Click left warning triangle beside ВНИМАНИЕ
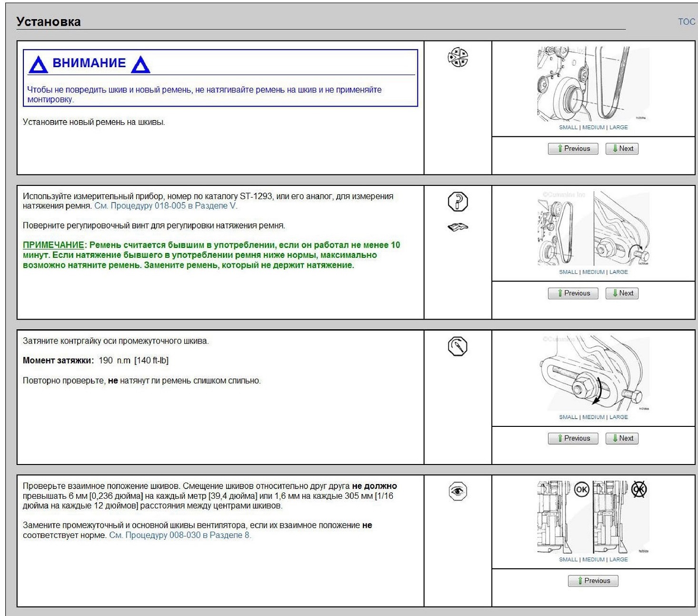 pyautogui.click(x=38, y=64)
